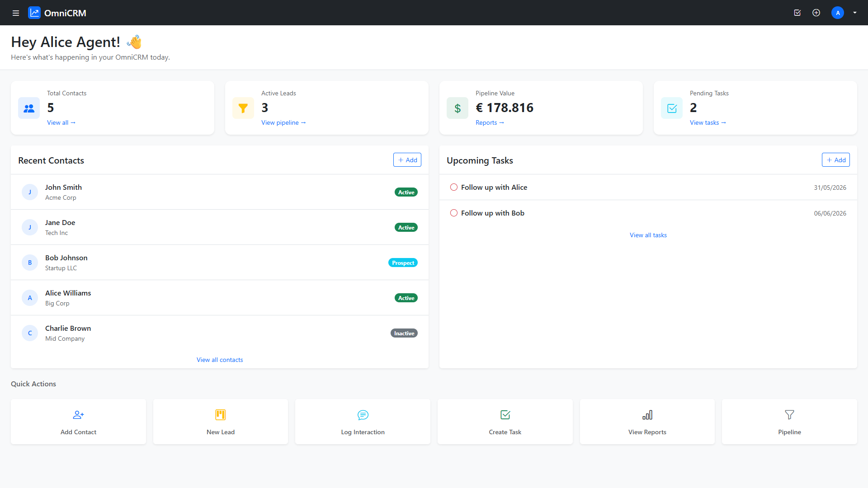868x488 pixels.
Task: Click the user avatar A in top bar
Action: [x=838, y=13]
